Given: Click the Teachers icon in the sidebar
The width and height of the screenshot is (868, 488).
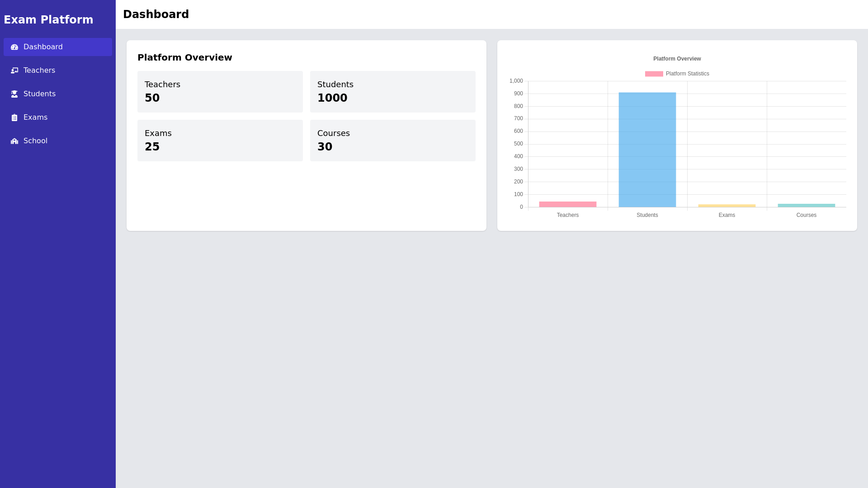Looking at the screenshot, I should [14, 70].
